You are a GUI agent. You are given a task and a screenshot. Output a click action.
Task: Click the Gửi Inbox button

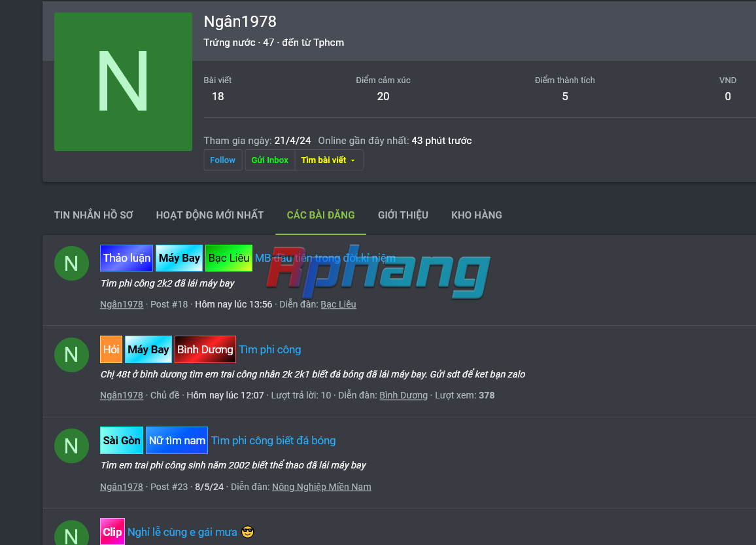coord(269,160)
